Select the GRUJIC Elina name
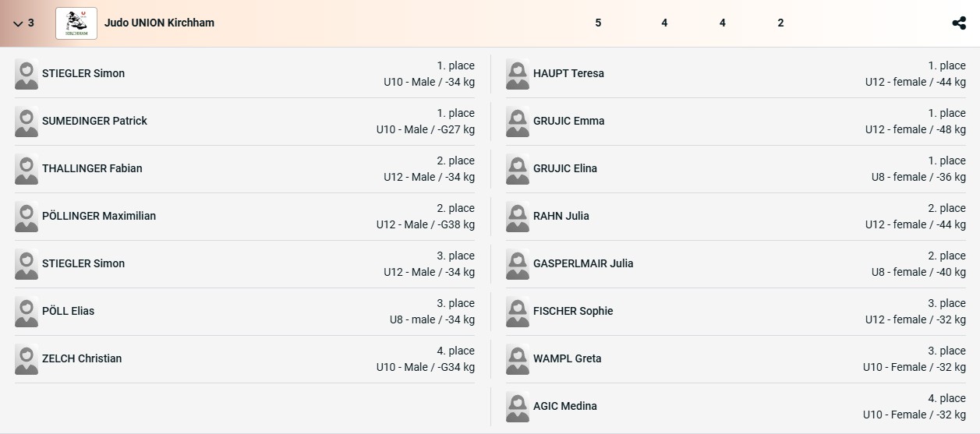Image resolution: width=980 pixels, height=434 pixels. point(565,168)
